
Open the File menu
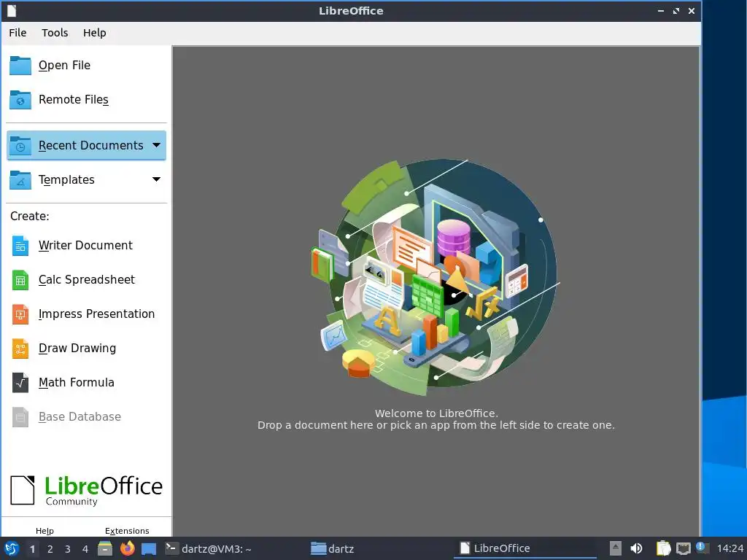18,33
